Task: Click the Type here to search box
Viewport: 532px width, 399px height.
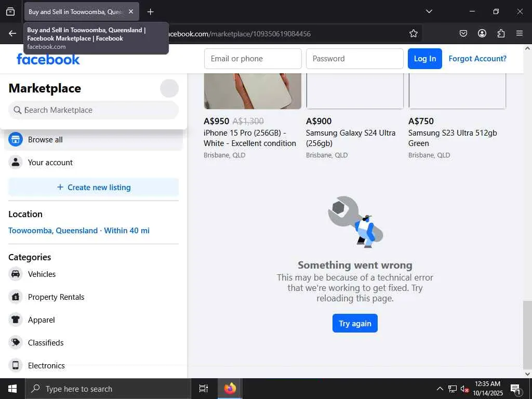Action: click(108, 389)
